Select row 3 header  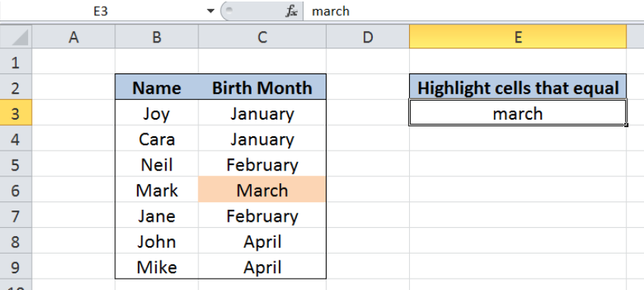click(x=16, y=113)
